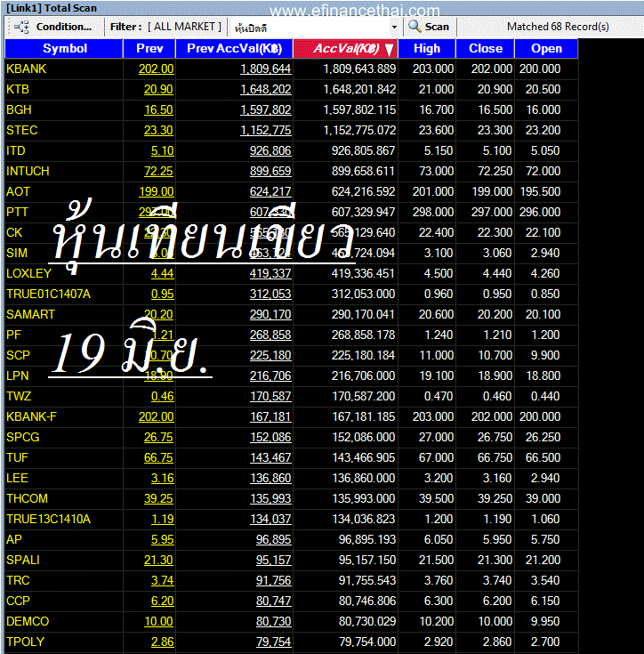Sort by Prev AccVal column header
The width and height of the screenshot is (644, 654).
(234, 48)
